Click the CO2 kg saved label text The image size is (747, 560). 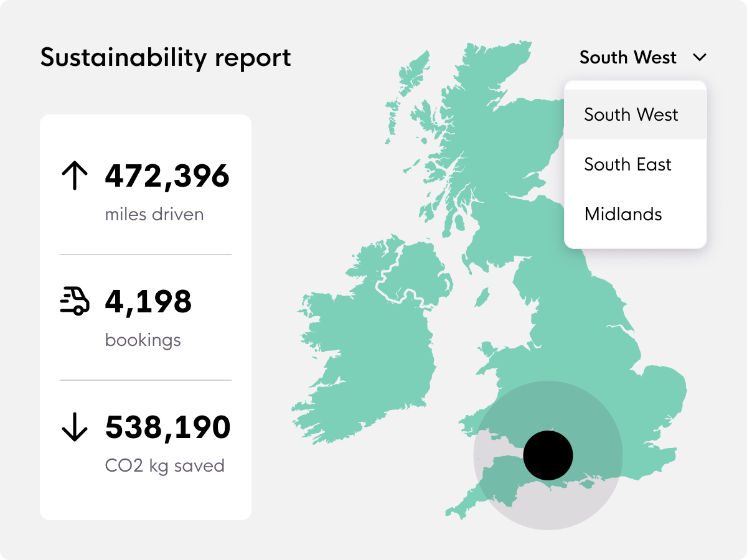[164, 466]
